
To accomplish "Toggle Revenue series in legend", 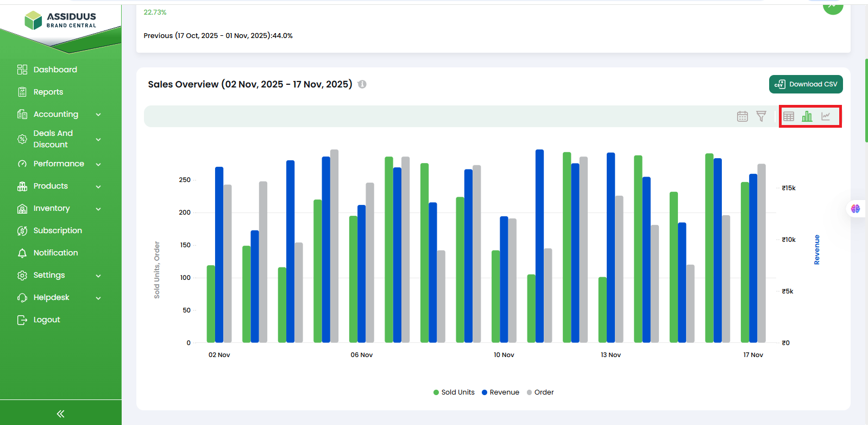I will click(500, 392).
